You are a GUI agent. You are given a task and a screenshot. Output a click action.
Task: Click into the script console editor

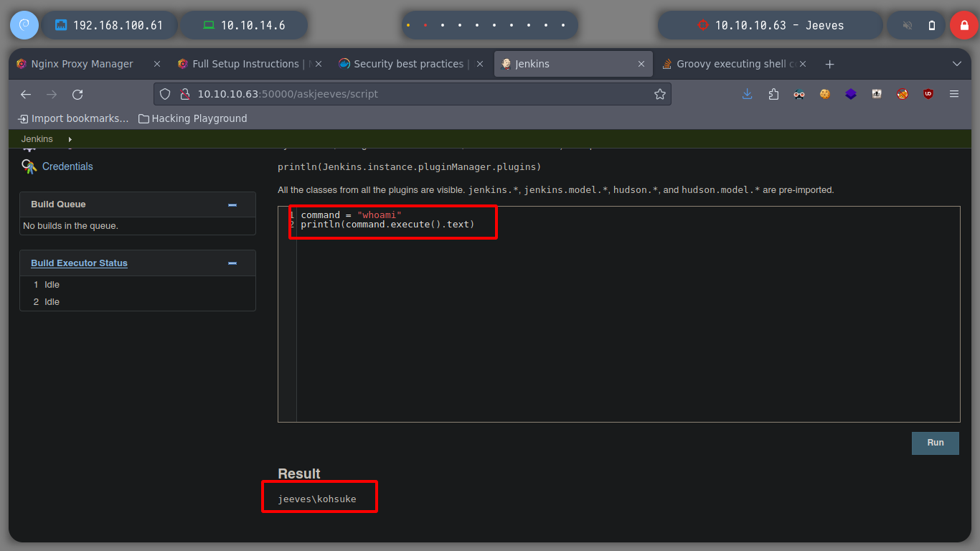pyautogui.click(x=618, y=314)
